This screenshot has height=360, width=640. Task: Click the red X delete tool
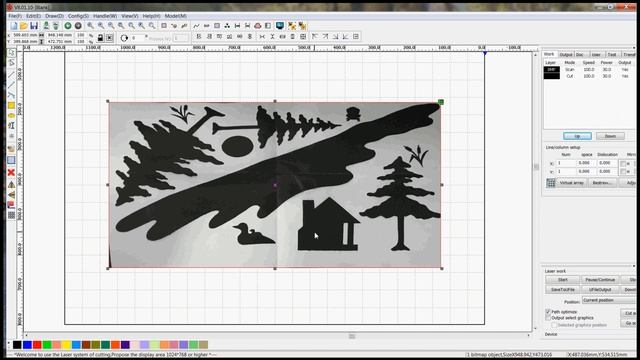11,173
